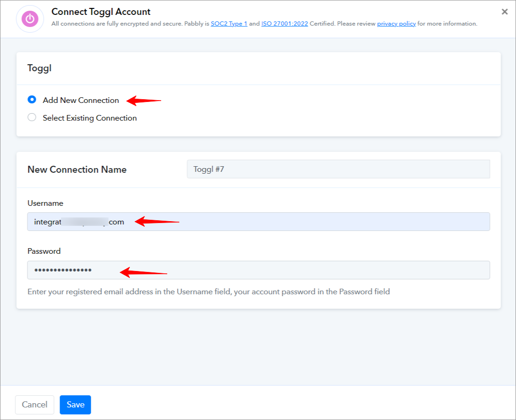This screenshot has height=420, width=516.
Task: Click the Toggl power logo icon
Action: pyautogui.click(x=30, y=19)
